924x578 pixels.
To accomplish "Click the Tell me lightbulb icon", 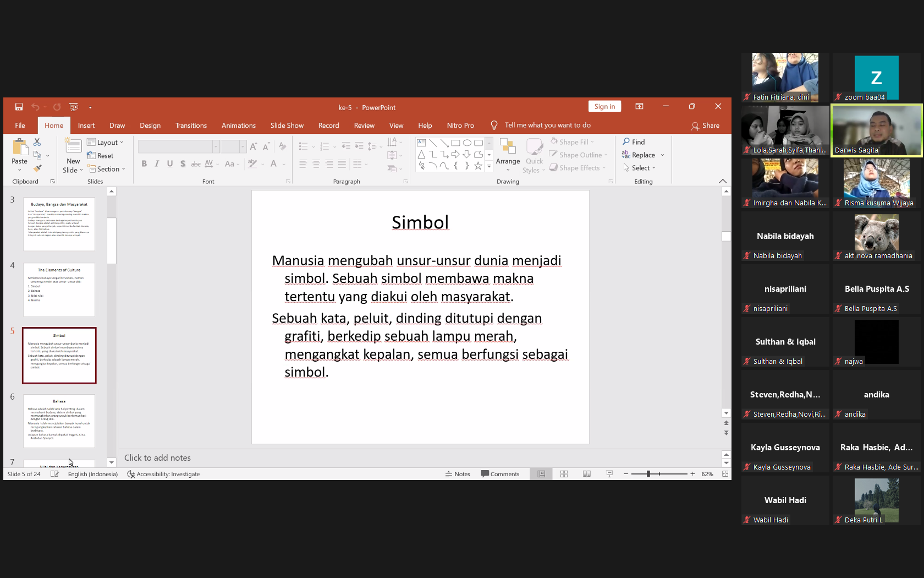I will pos(494,126).
